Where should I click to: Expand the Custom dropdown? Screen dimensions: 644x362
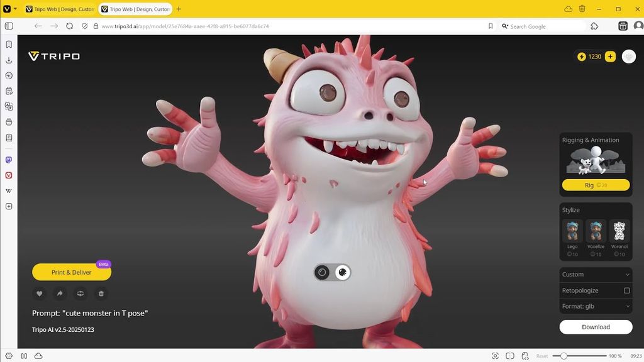[596, 275]
